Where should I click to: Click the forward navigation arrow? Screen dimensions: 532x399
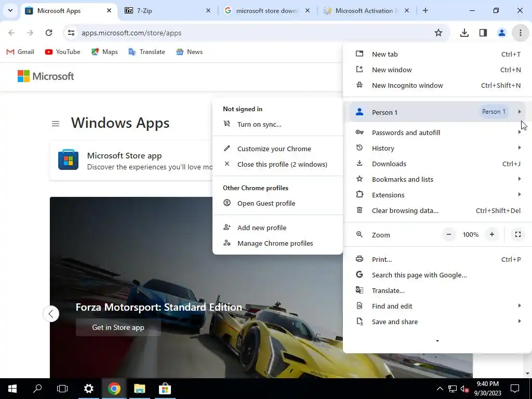point(30,33)
